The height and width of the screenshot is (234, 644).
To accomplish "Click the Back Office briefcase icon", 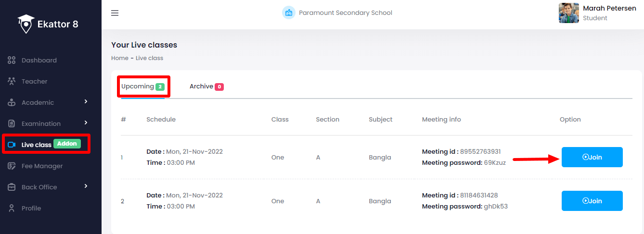I will [12, 187].
